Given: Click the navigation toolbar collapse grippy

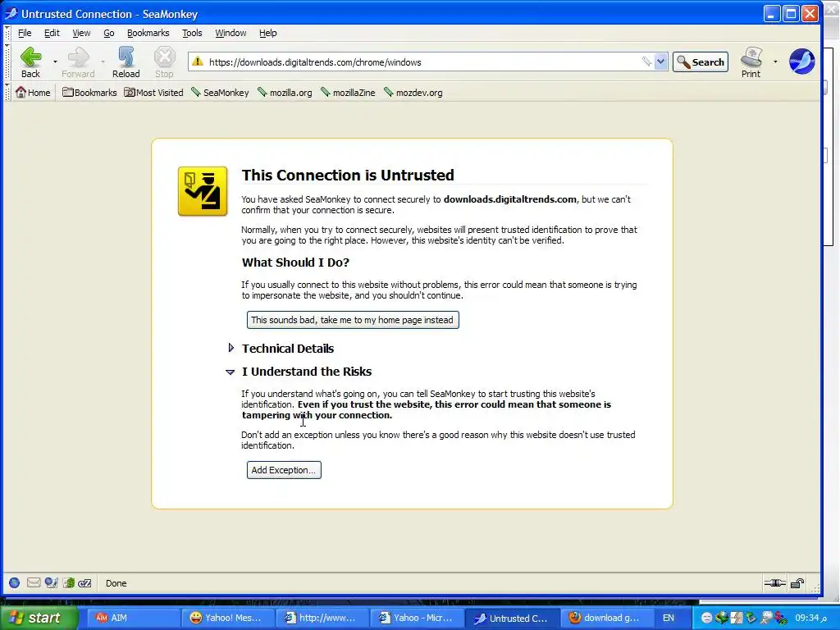Looking at the screenshot, I should (7, 62).
